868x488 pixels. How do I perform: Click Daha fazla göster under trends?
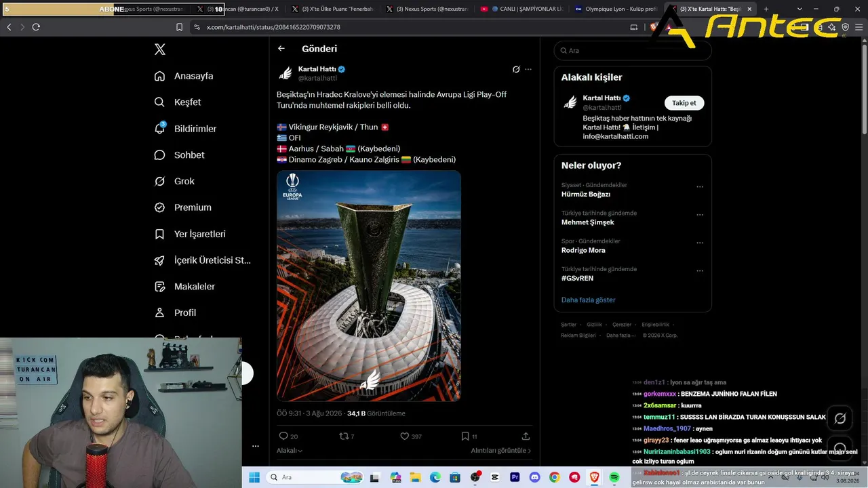pos(589,300)
